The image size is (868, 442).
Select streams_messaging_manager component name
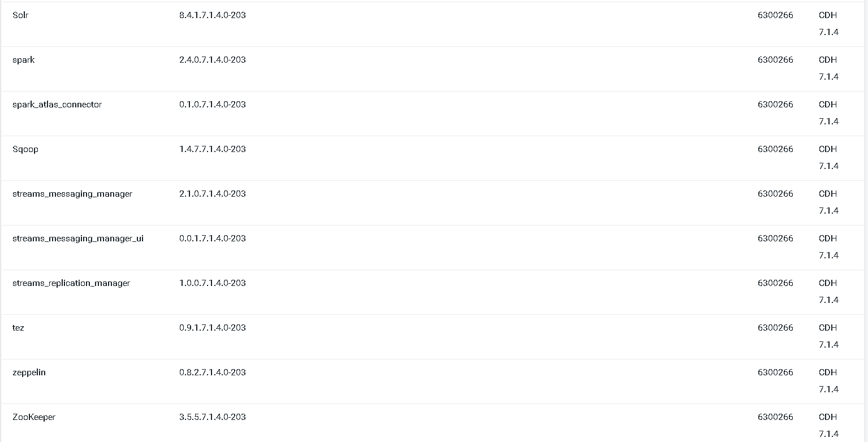point(72,194)
